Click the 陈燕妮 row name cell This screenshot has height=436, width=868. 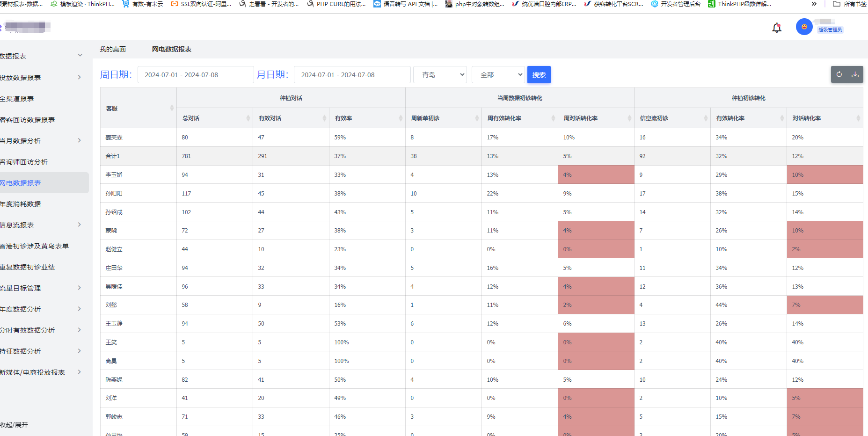click(x=139, y=380)
